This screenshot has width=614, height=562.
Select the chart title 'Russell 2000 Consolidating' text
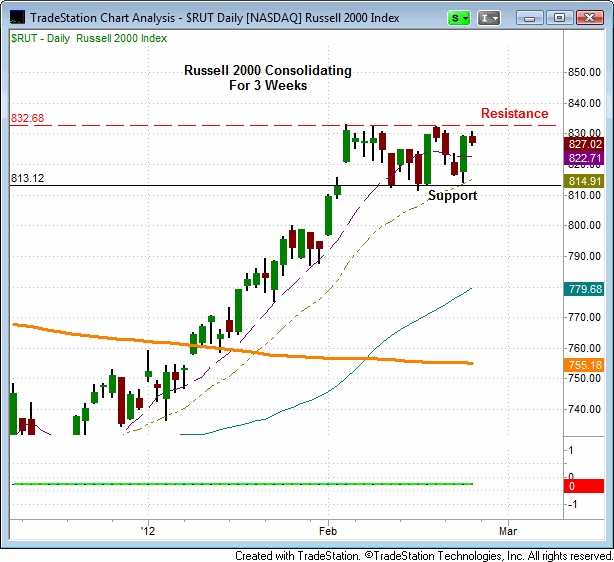click(267, 71)
